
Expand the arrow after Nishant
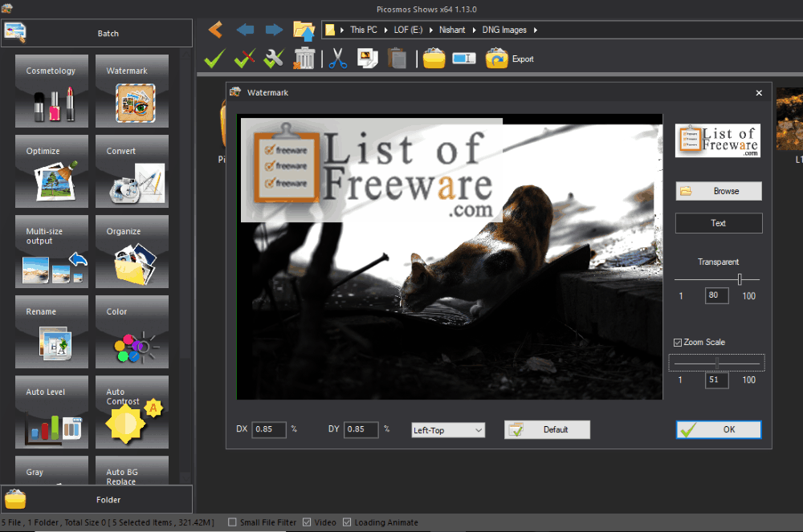pyautogui.click(x=474, y=30)
